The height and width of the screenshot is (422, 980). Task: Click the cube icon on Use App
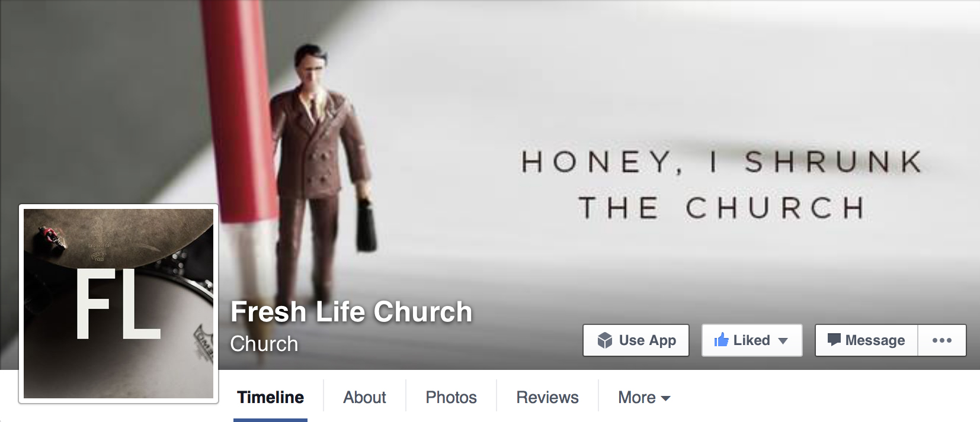coord(604,340)
